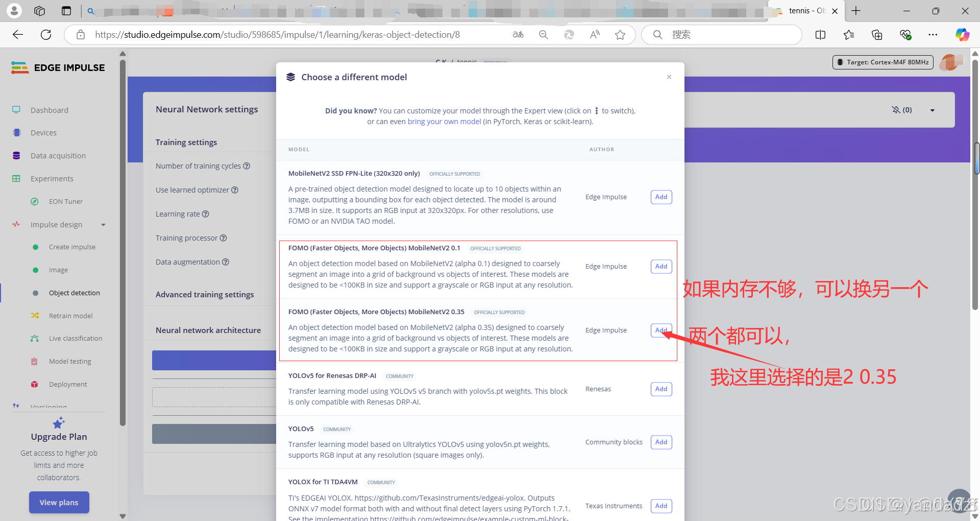980x521 pixels.
Task: Add YOLOv5 for Renesas DRP-AI model
Action: click(x=661, y=389)
